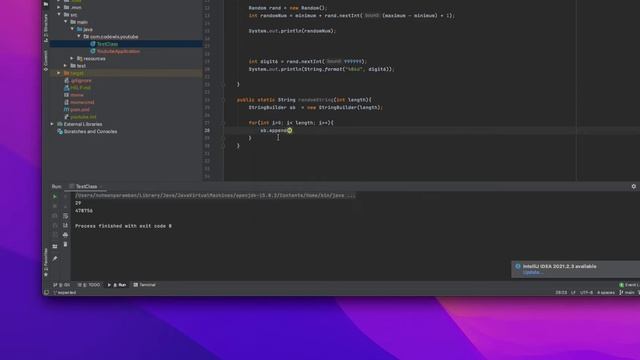Click the LF line separator status
The height and width of the screenshot is (360, 640).
[x=573, y=293]
